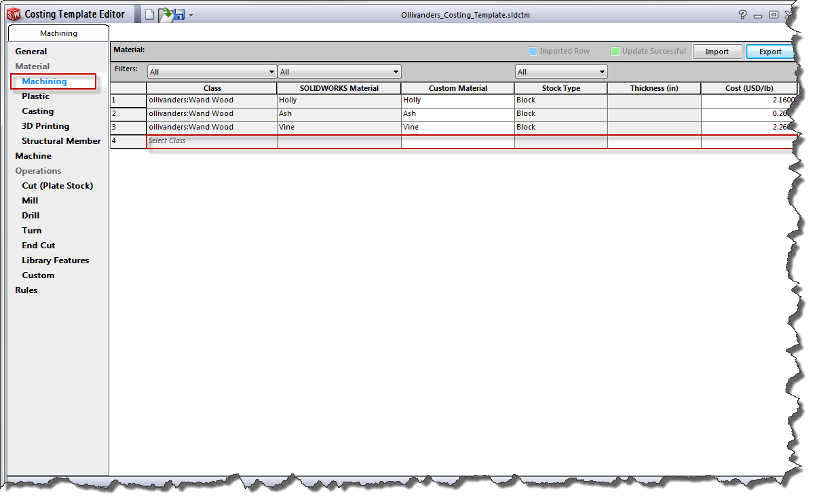Select 3D Printing material category
This screenshot has width=817, height=504.
(x=45, y=126)
